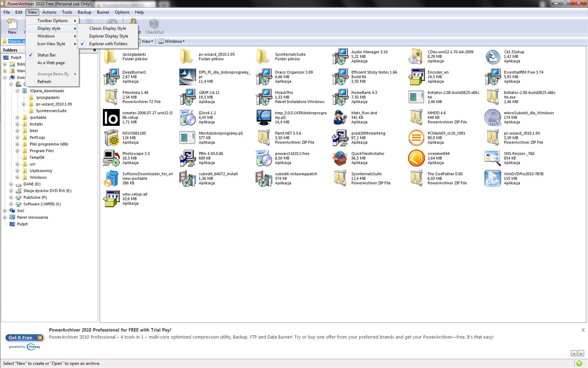The image size is (588, 368).
Task: Select Panel sterowania in folder tree
Action: pyautogui.click(x=32, y=217)
